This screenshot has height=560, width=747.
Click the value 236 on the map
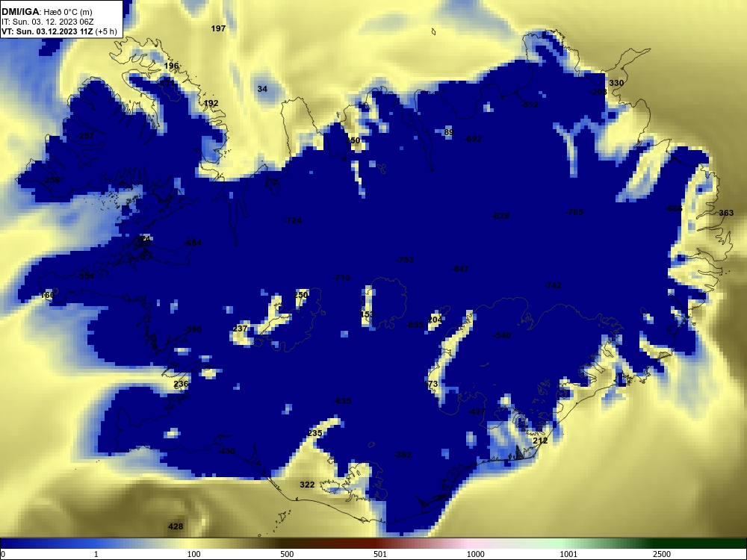181,384
